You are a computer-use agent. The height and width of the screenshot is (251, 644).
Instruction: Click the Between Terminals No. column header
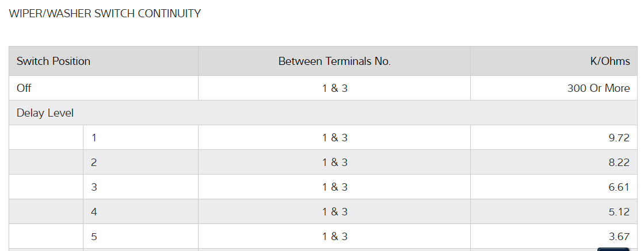click(334, 61)
